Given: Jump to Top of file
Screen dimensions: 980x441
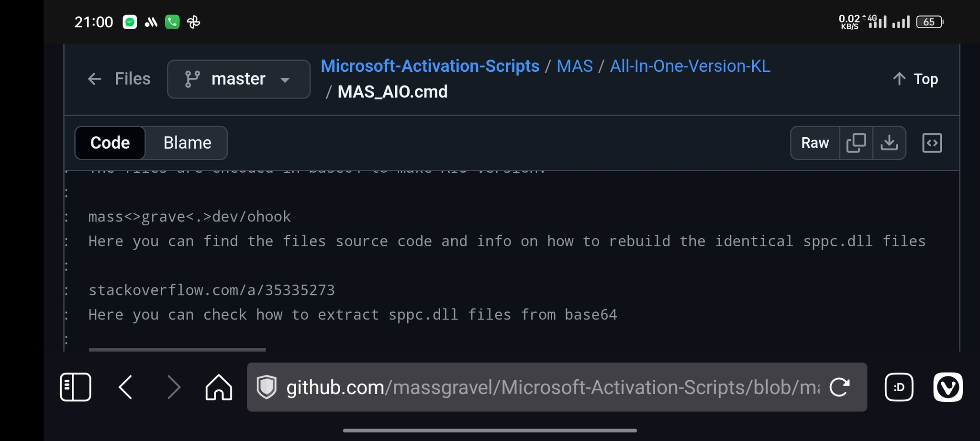Looking at the screenshot, I should click(x=915, y=79).
